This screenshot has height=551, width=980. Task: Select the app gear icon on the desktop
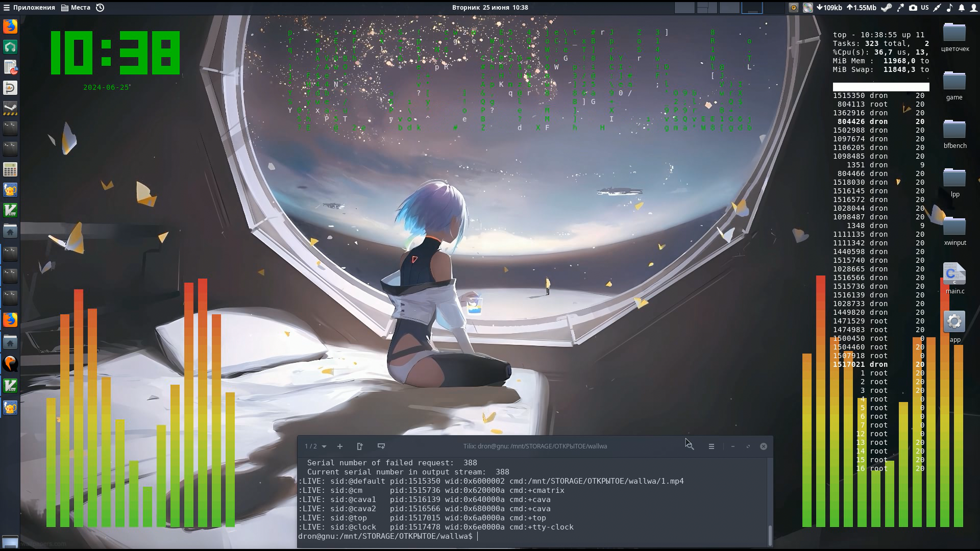tap(954, 327)
